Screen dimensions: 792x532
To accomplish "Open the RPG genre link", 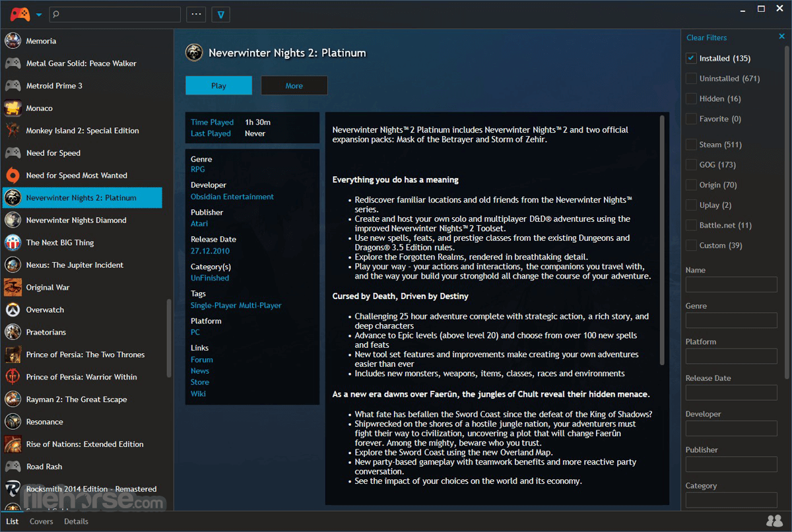I will point(198,170).
